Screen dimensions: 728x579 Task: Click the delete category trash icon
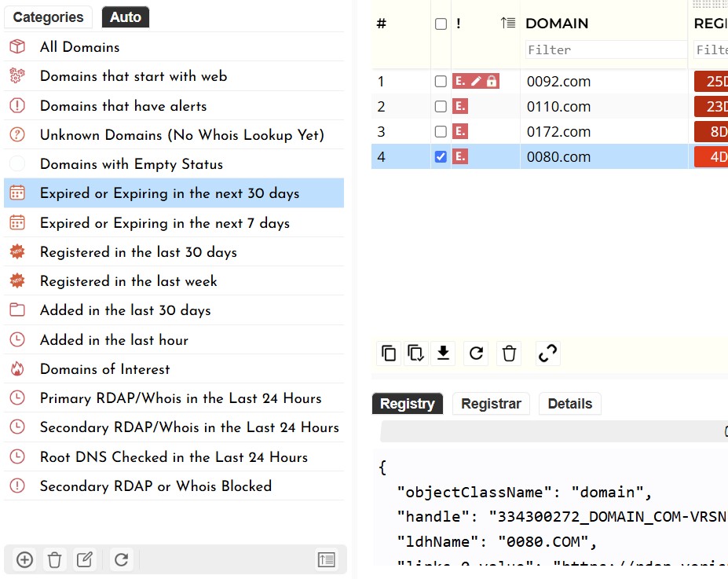54,559
